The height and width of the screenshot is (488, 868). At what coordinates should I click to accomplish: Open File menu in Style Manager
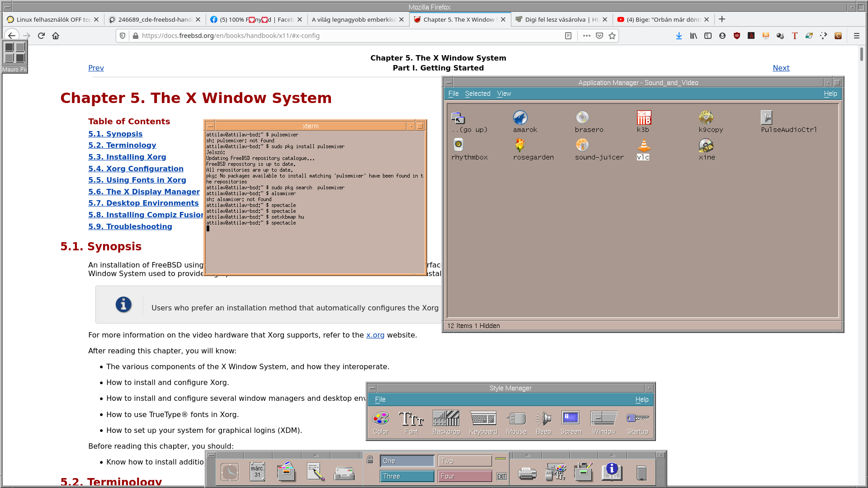pyautogui.click(x=380, y=399)
